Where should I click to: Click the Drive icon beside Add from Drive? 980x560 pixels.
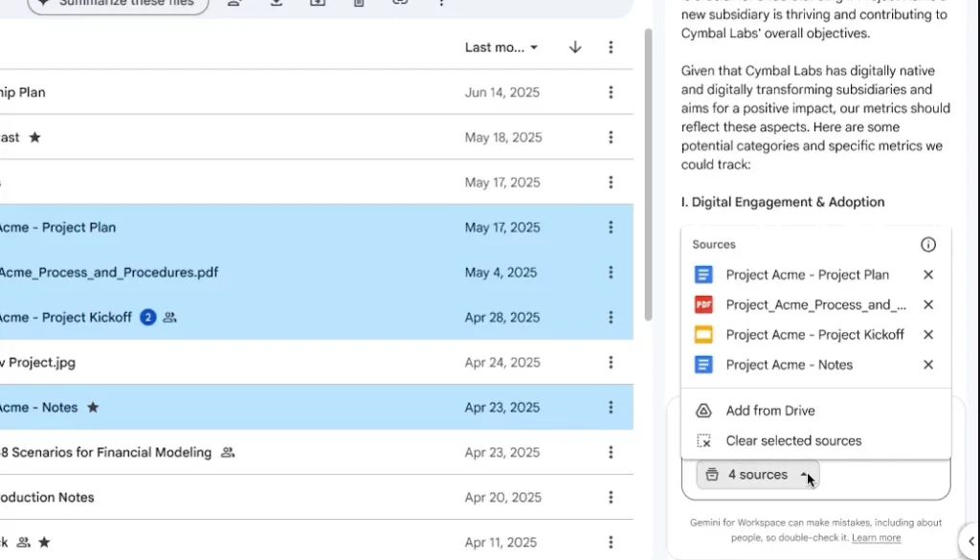click(703, 411)
